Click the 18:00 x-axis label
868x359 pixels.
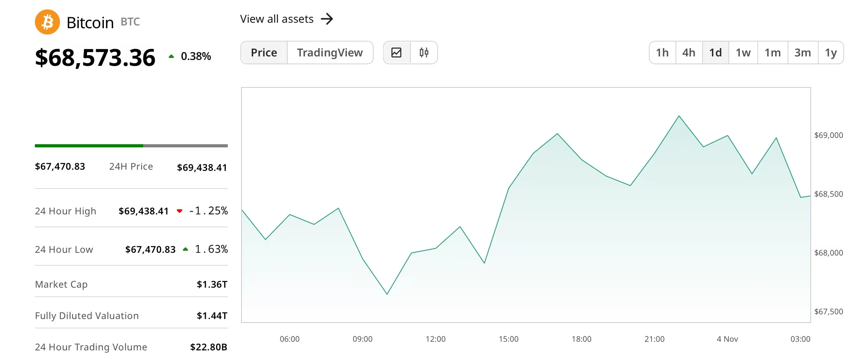[581, 339]
